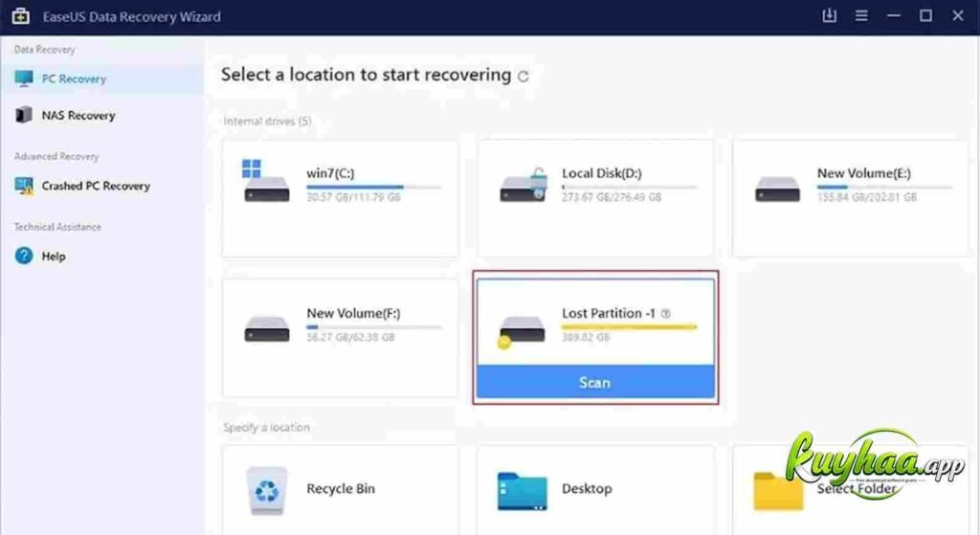The height and width of the screenshot is (535, 980).
Task: Click the EaseUS app logo icon
Action: 21,16
